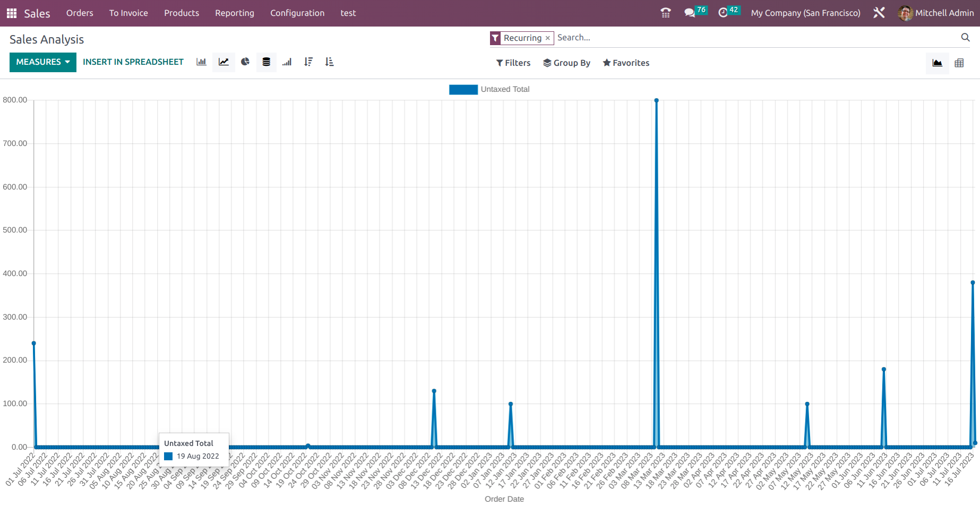Click inside the search field

point(637,37)
